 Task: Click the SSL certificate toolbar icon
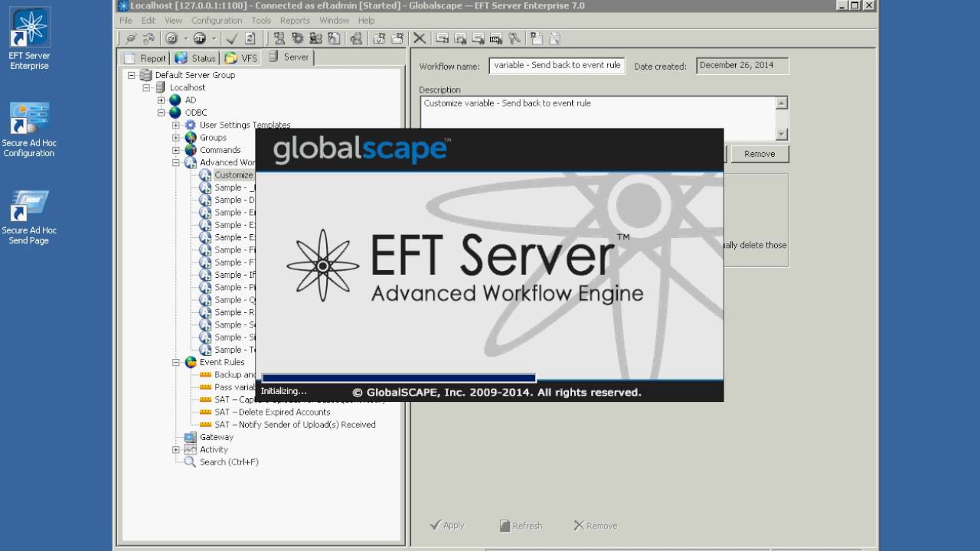[496, 38]
